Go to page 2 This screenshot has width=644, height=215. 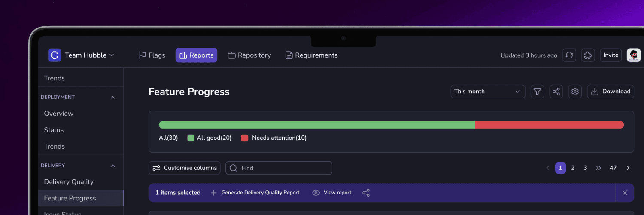[573, 168]
